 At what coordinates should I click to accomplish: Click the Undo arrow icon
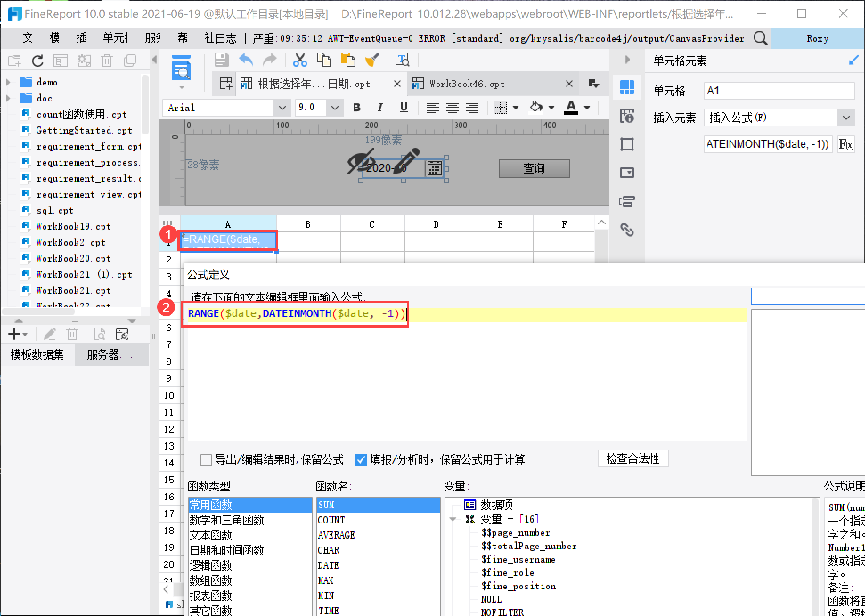(x=246, y=60)
